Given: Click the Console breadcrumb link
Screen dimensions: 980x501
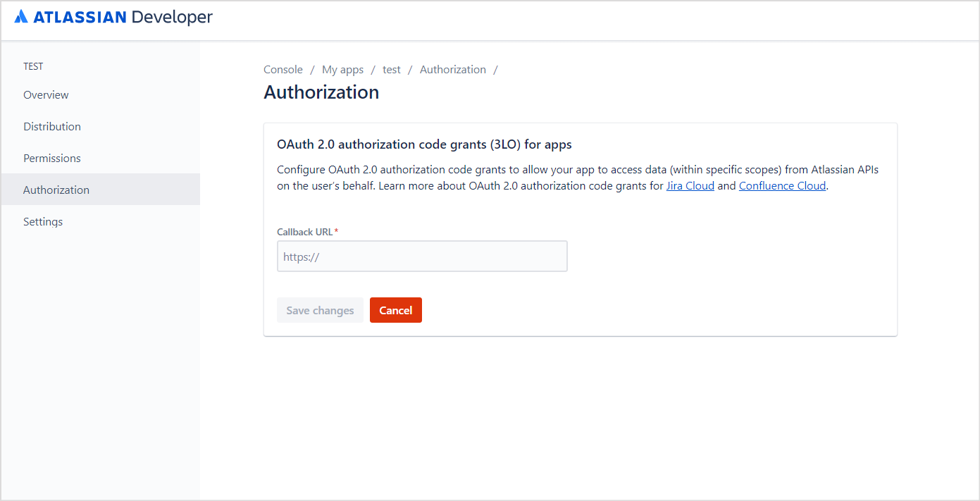Looking at the screenshot, I should click(283, 70).
